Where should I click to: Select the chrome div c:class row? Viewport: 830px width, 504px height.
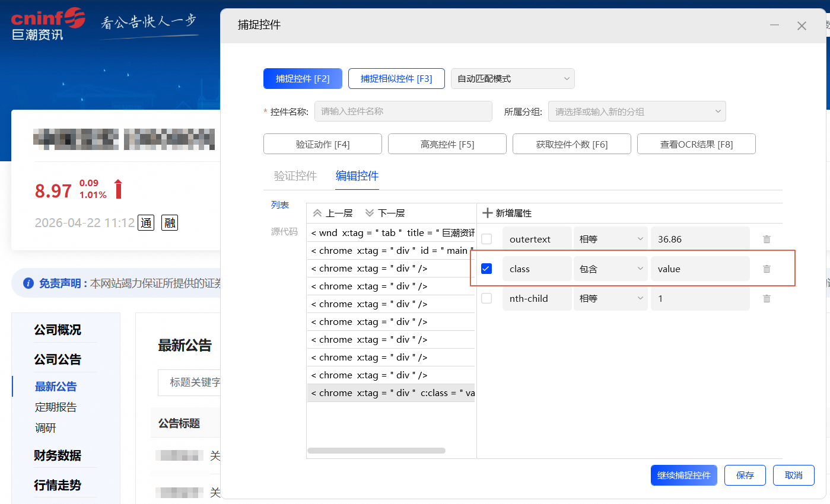(x=391, y=393)
